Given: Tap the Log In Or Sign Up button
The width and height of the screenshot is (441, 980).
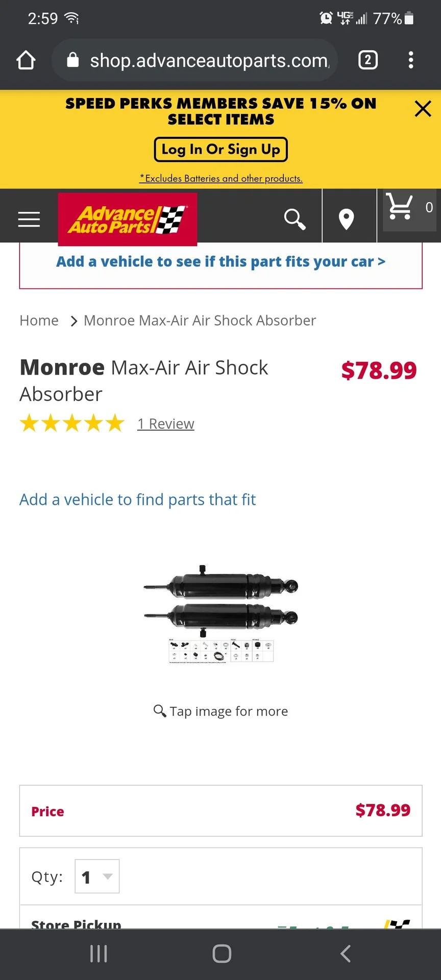Looking at the screenshot, I should pyautogui.click(x=220, y=150).
